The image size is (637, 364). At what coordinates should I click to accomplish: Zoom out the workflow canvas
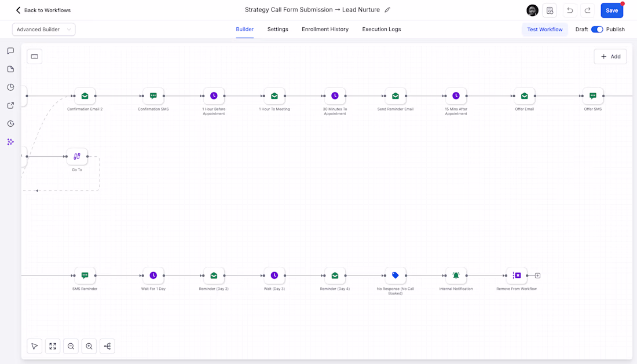pyautogui.click(x=71, y=346)
